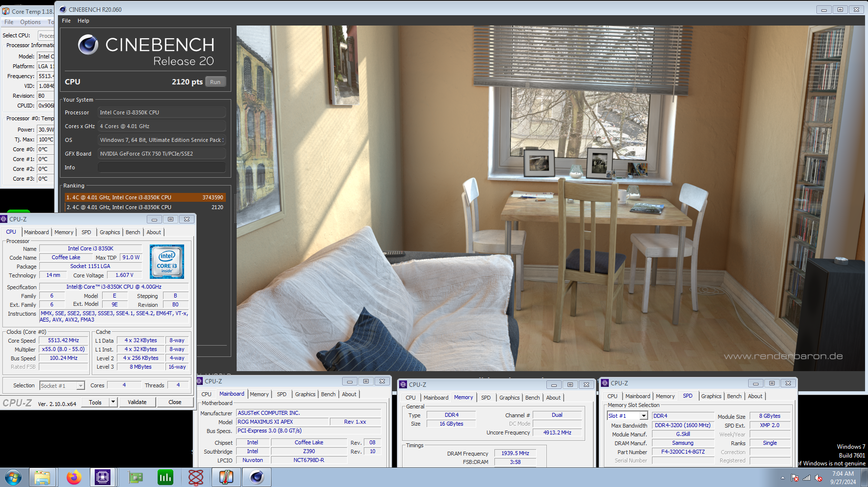This screenshot has width=868, height=487.
Task: Click the Core Speed value 5513.42 MHz
Action: (x=63, y=340)
